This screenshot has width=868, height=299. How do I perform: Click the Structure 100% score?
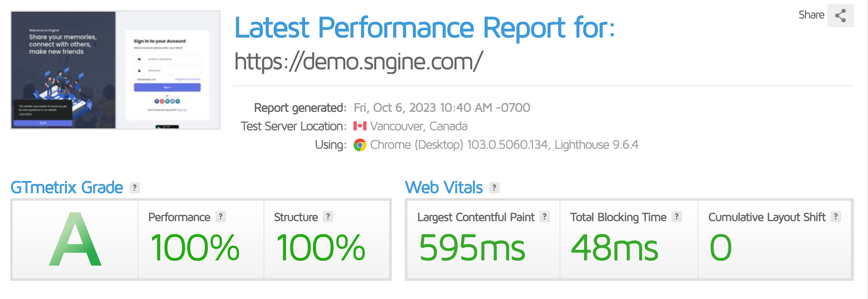tap(320, 248)
